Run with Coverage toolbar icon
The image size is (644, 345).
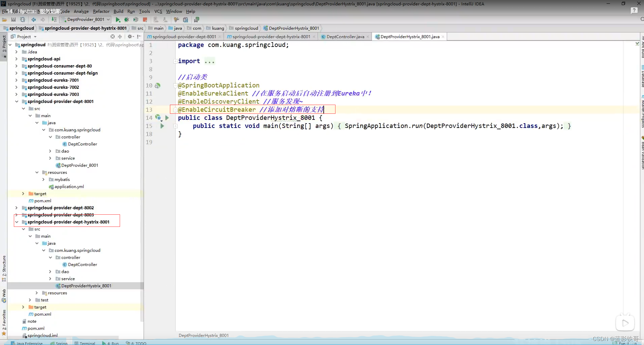click(x=136, y=20)
